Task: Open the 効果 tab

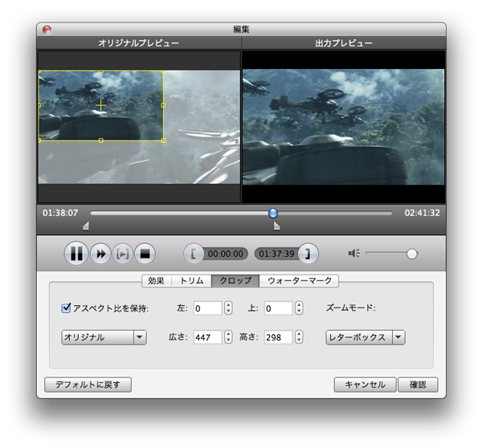Action: click(157, 281)
